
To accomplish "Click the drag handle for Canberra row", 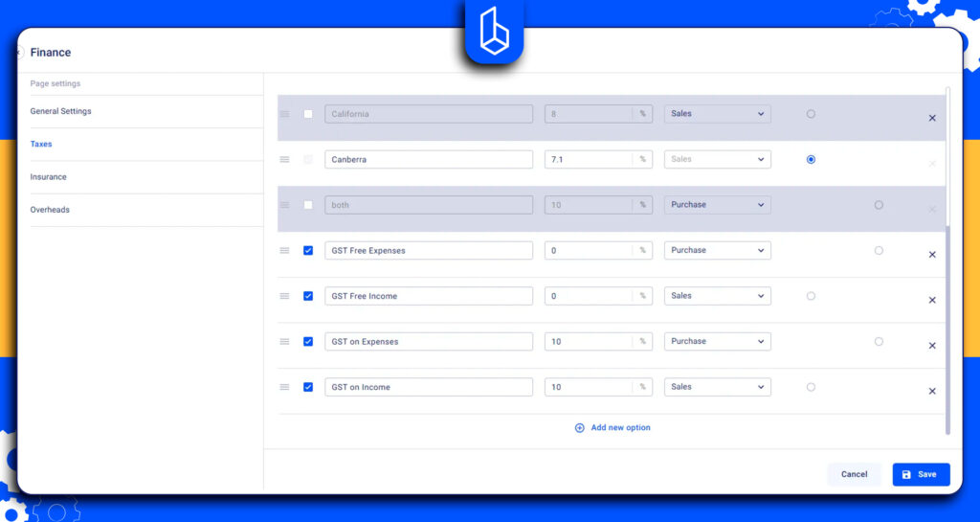I will (284, 159).
